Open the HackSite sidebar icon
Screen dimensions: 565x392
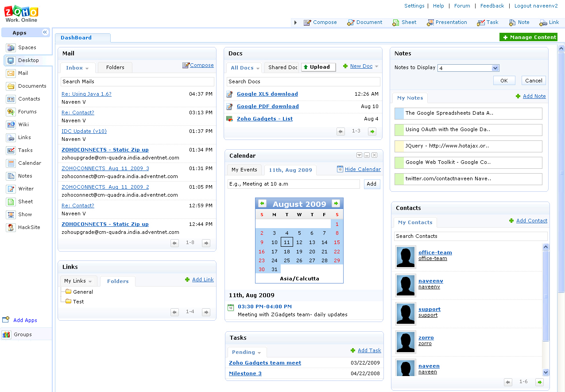click(11, 227)
